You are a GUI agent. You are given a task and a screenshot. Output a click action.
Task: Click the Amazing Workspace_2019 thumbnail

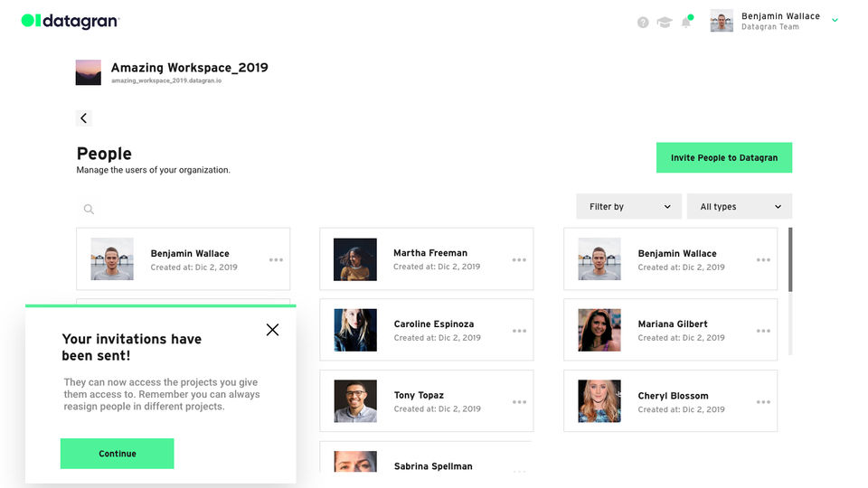pyautogui.click(x=89, y=72)
